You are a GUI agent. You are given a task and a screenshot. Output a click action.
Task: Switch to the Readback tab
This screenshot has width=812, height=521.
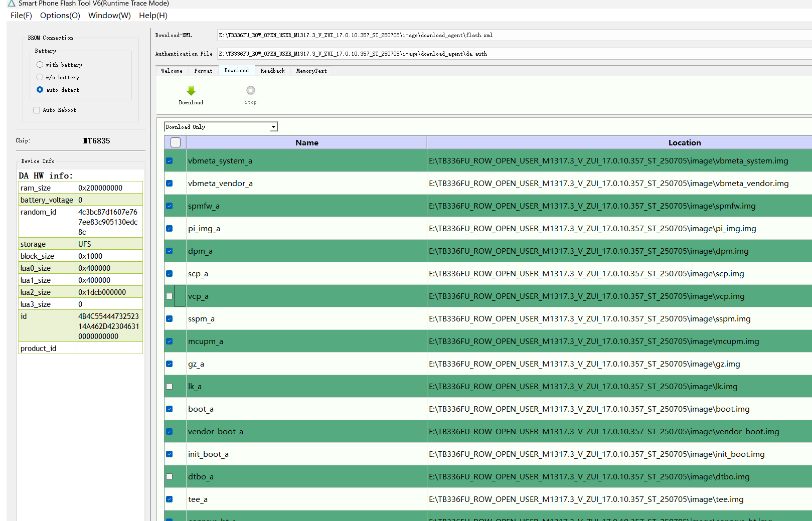coord(272,71)
